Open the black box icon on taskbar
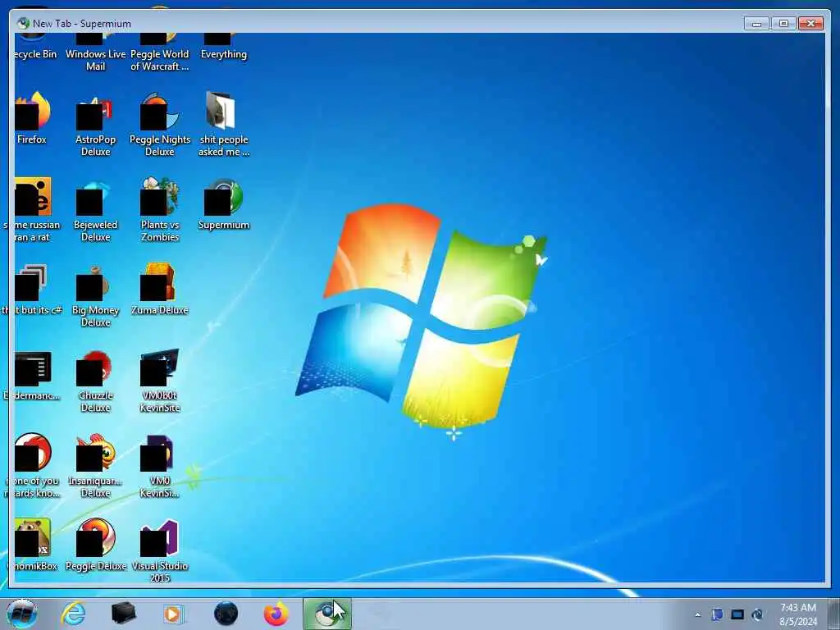Viewport: 840px width, 630px height. tap(123, 614)
